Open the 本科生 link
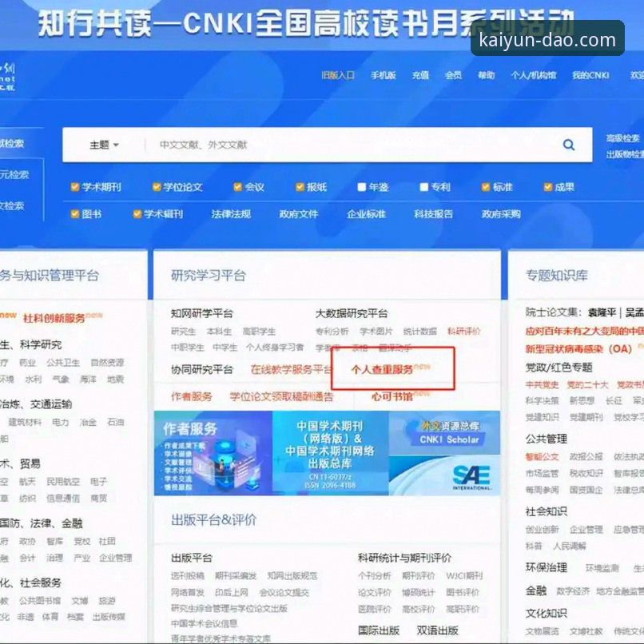This screenshot has width=644, height=644. pyautogui.click(x=219, y=332)
